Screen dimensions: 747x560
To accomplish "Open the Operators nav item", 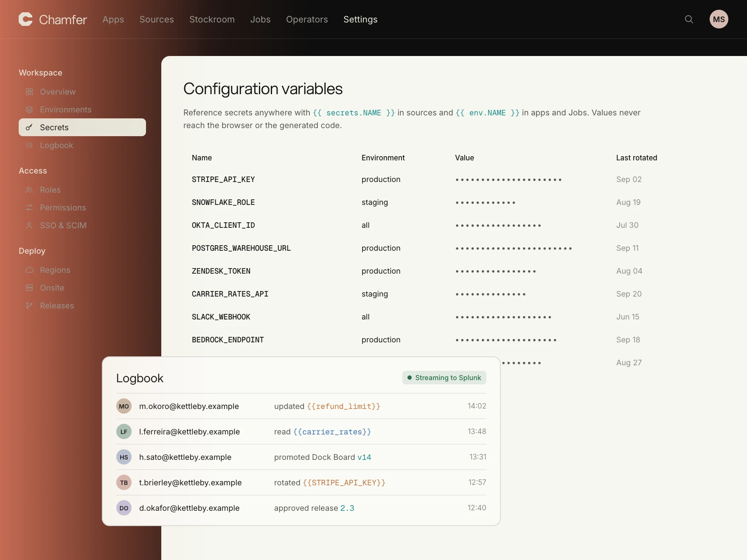I will [307, 20].
